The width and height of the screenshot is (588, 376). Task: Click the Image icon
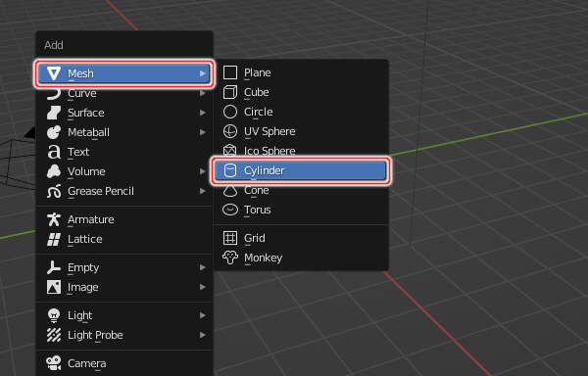click(x=54, y=287)
